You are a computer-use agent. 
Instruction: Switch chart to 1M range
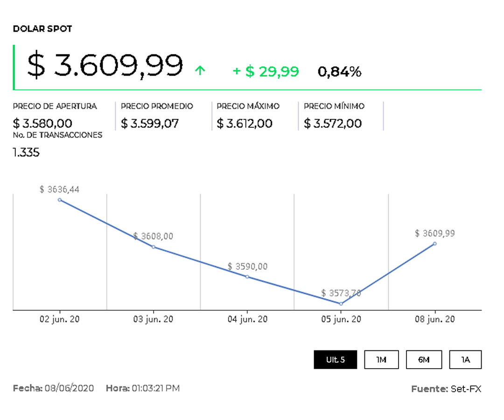(x=381, y=359)
